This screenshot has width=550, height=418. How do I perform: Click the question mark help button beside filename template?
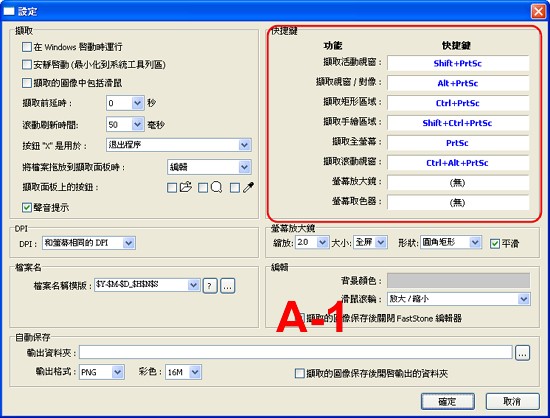coord(210,286)
